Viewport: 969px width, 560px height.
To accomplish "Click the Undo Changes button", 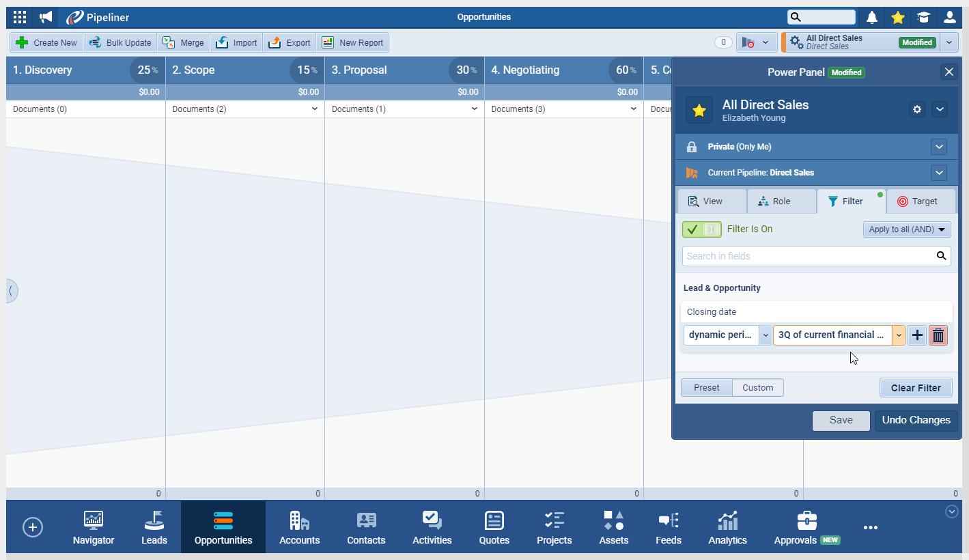I will pos(916,421).
